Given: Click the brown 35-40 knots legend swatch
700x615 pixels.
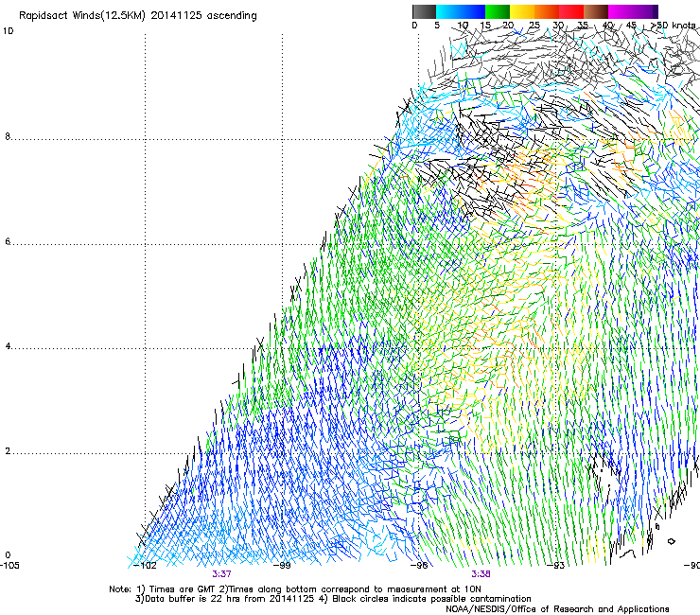Looking at the screenshot, I should 596,11.
